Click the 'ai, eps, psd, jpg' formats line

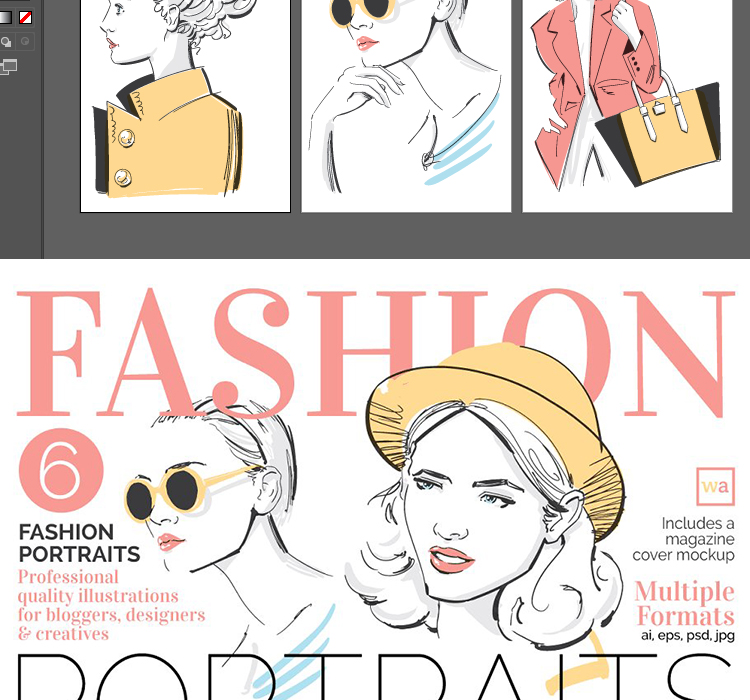tap(688, 635)
